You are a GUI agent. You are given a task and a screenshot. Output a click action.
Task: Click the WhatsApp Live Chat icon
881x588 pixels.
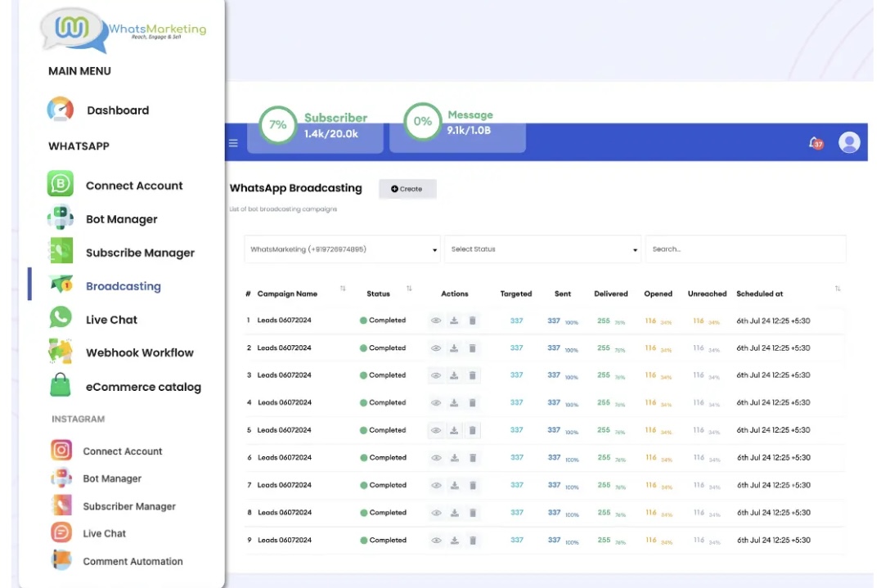[x=61, y=319]
